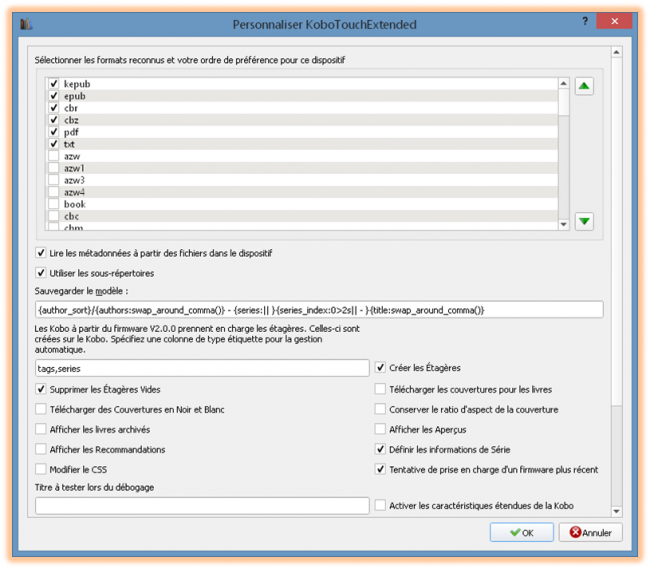The width and height of the screenshot is (650, 569).
Task: Uncheck the kepub format
Action: [53, 84]
